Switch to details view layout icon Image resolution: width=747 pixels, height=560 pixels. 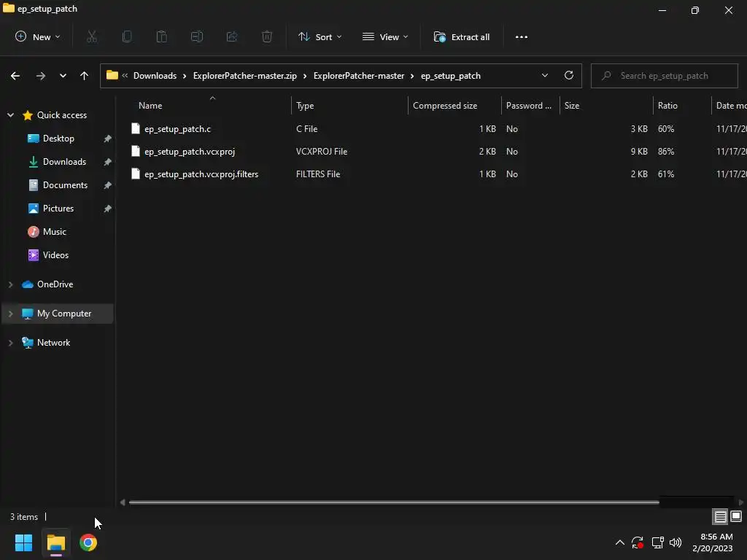tap(720, 516)
